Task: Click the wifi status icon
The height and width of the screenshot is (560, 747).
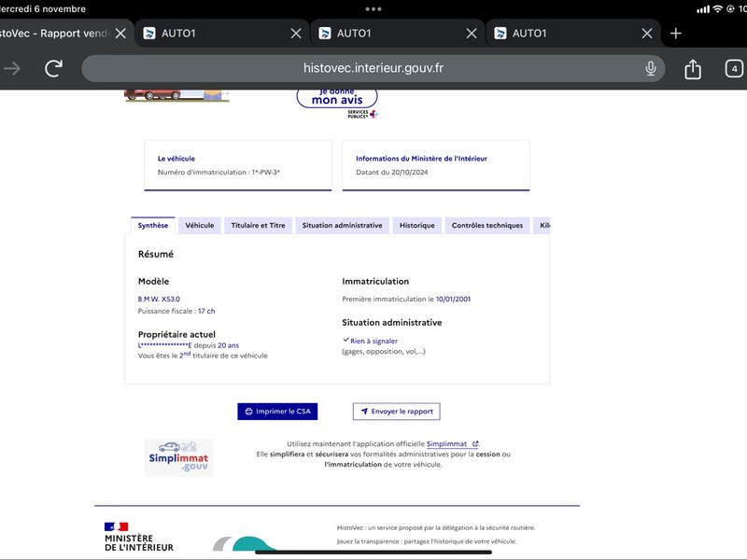Action: point(717,9)
